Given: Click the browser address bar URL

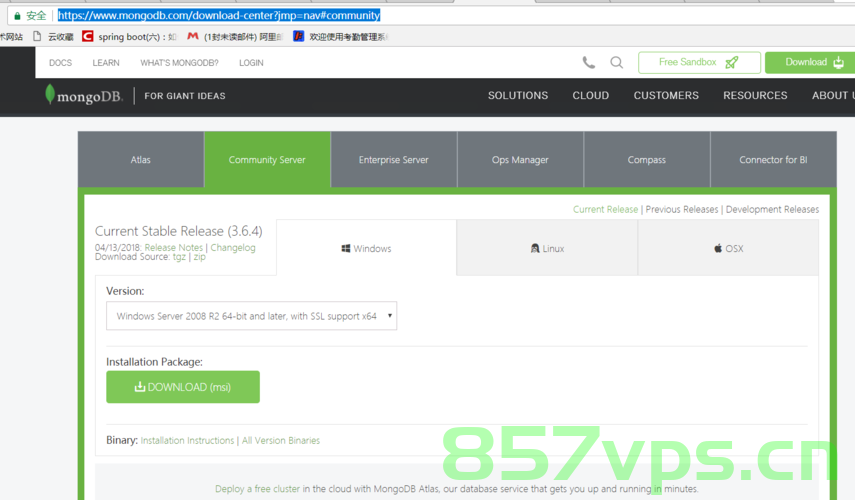Looking at the screenshot, I should coord(219,15).
